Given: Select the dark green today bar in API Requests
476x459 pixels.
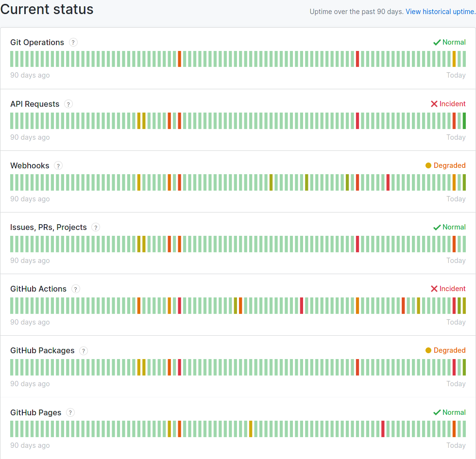Looking at the screenshot, I should 464,121.
